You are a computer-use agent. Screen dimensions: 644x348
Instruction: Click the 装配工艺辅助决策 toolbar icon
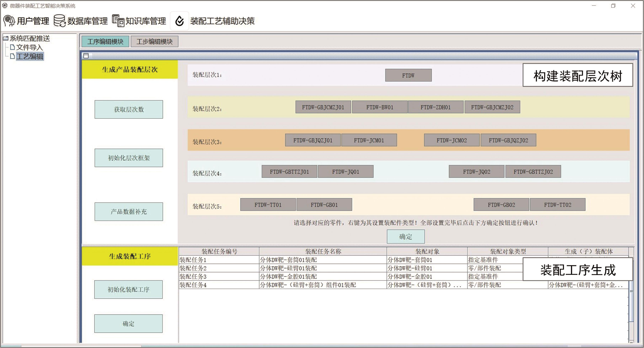coord(180,21)
